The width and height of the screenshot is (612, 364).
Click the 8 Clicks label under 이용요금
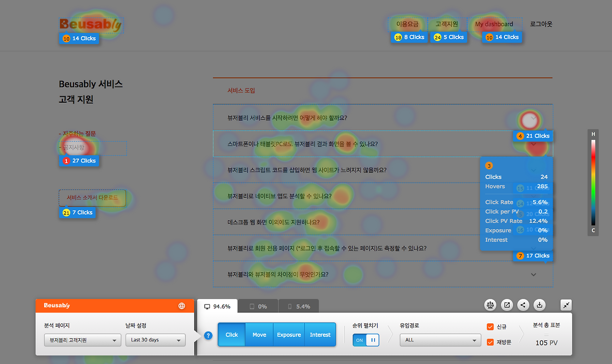(409, 37)
